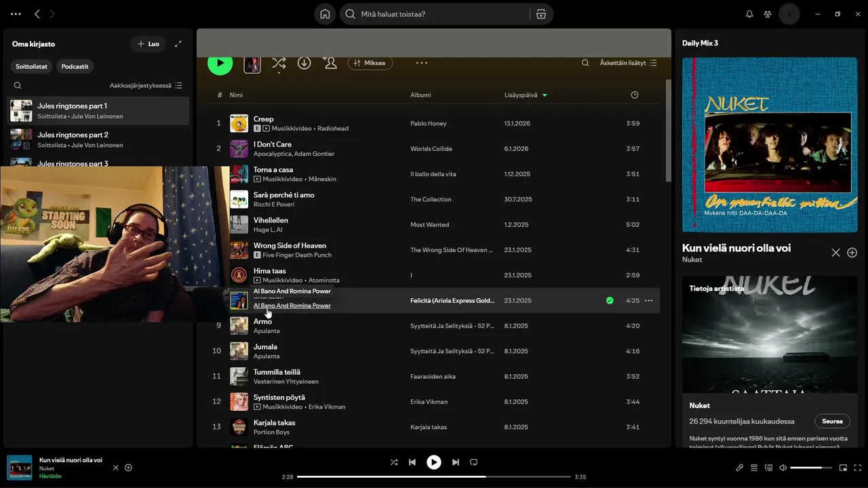This screenshot has width=868, height=488.
Task: Sort by duration clock column icon
Action: [635, 95]
